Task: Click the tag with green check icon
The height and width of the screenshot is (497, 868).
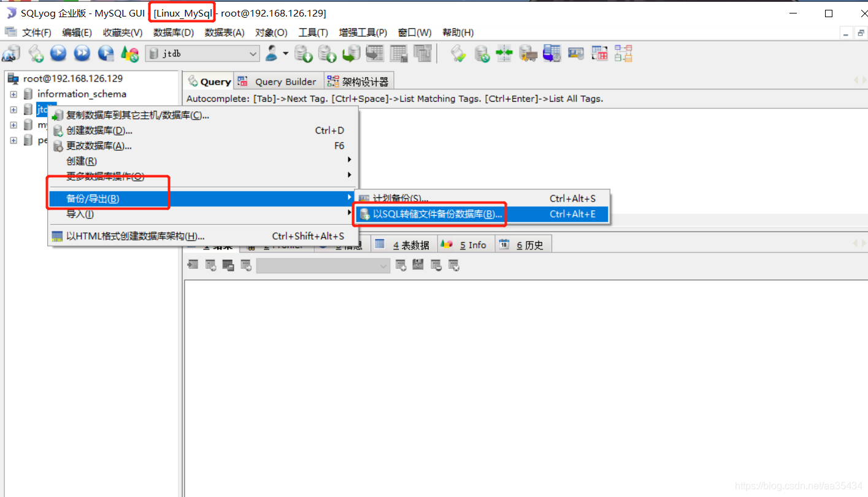Action: point(458,54)
